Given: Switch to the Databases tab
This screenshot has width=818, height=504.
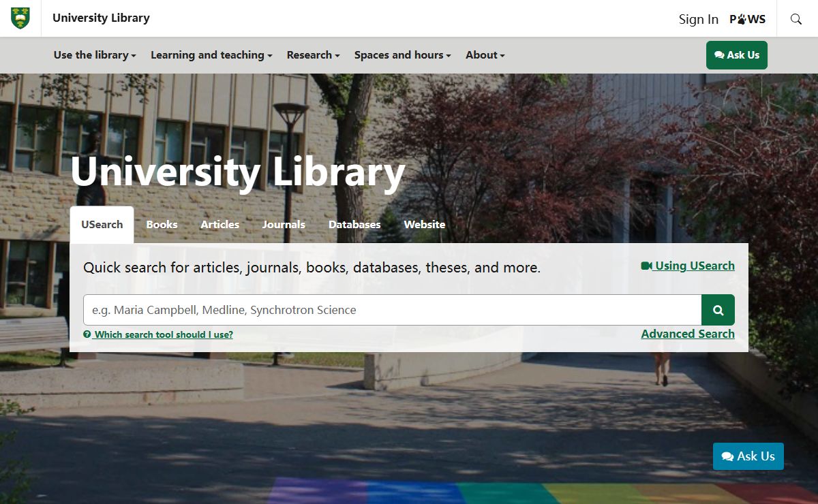Looking at the screenshot, I should tap(354, 225).
